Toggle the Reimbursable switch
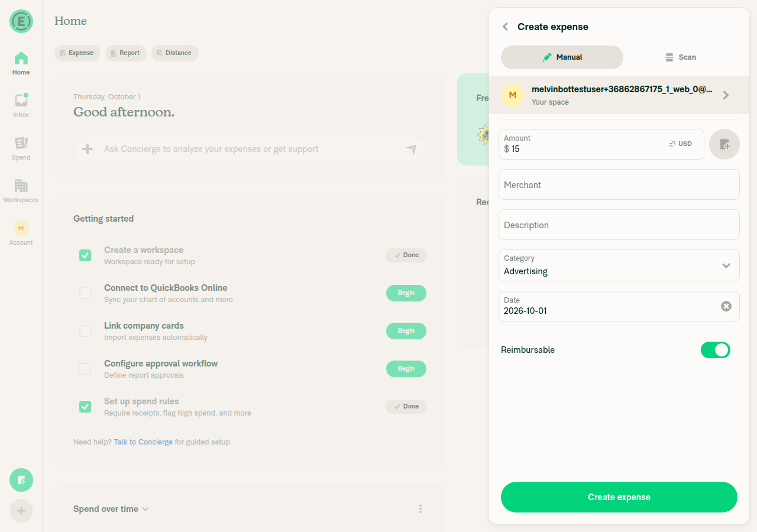 [x=716, y=350]
